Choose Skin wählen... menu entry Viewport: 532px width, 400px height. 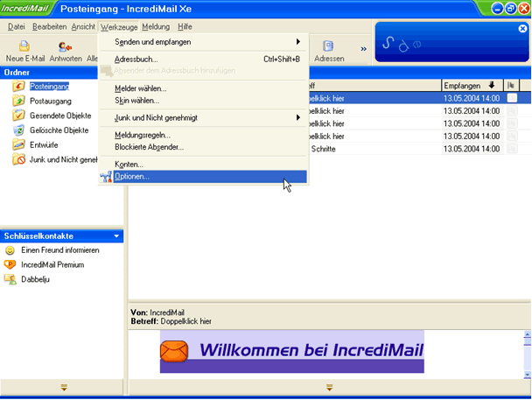(x=203, y=101)
